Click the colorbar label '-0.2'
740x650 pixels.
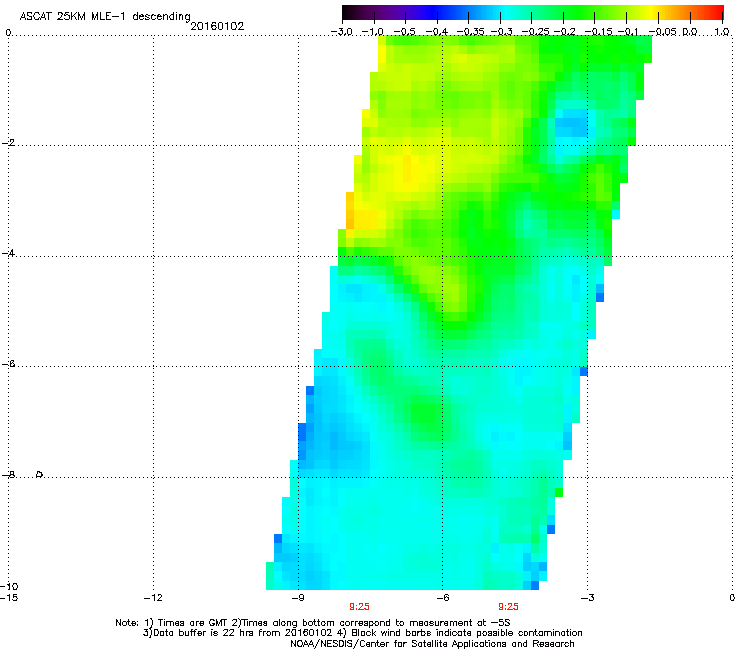pos(564,32)
